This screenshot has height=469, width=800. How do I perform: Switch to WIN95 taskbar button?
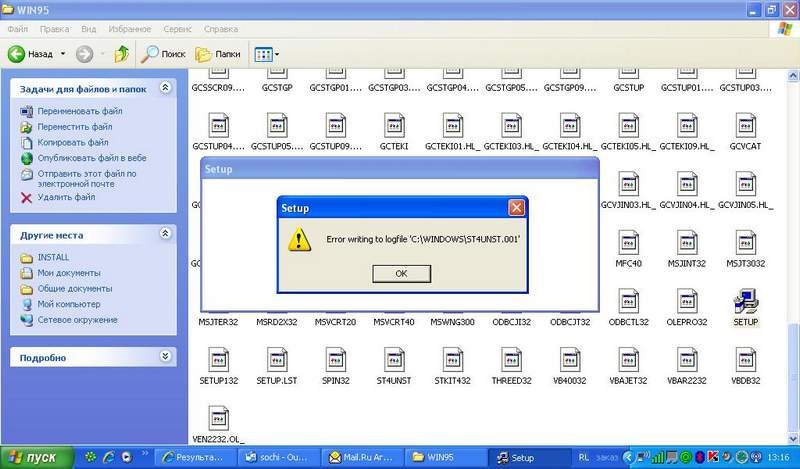point(444,457)
